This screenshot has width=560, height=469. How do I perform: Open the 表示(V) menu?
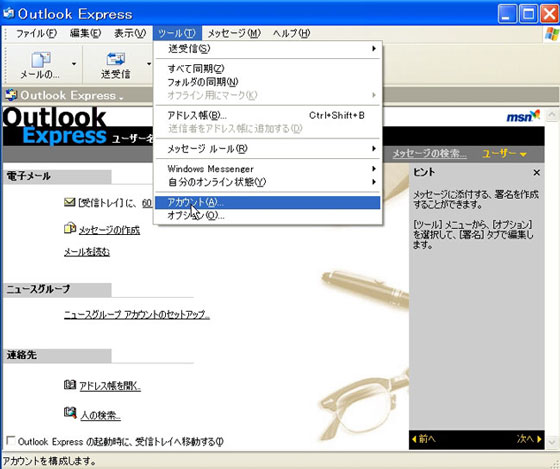[130, 34]
